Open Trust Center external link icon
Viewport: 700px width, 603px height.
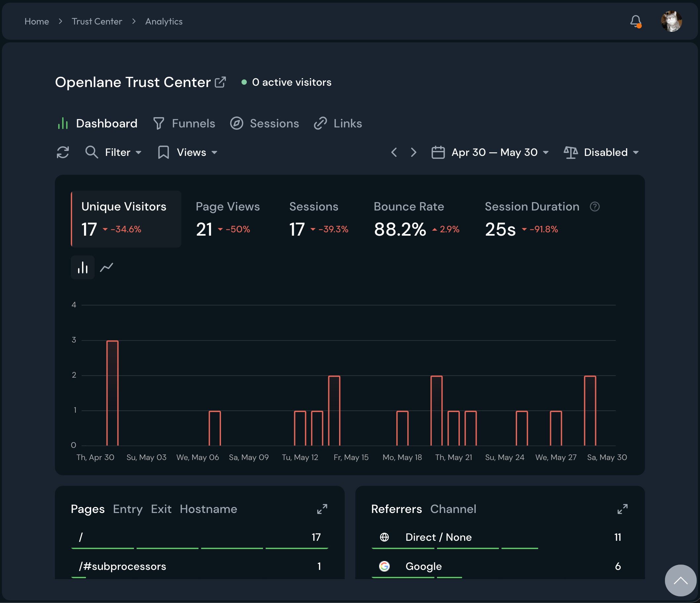click(x=220, y=82)
